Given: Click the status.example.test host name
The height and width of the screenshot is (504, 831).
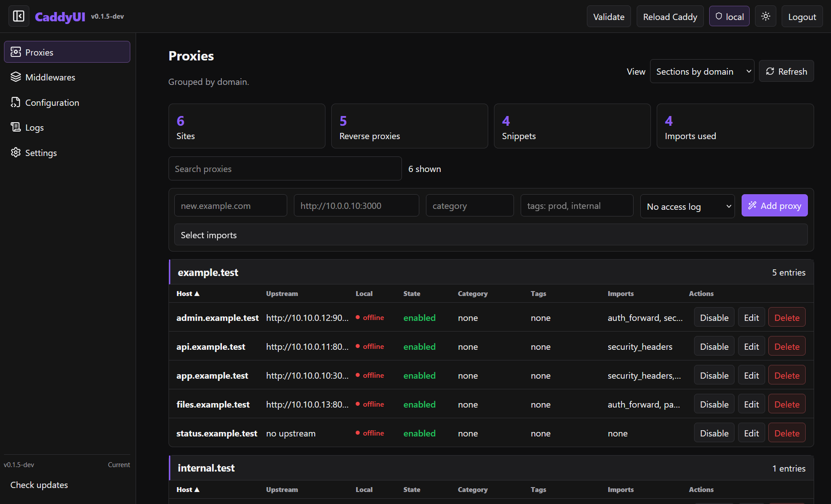Looking at the screenshot, I should pyautogui.click(x=217, y=433).
